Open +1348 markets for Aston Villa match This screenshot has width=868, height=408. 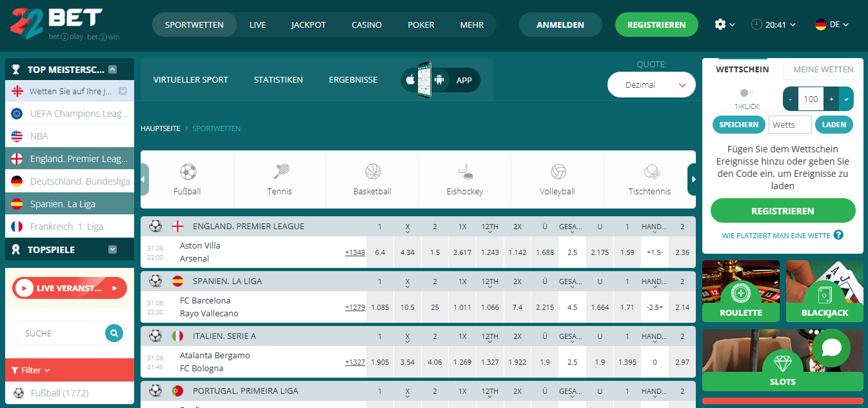pos(355,252)
